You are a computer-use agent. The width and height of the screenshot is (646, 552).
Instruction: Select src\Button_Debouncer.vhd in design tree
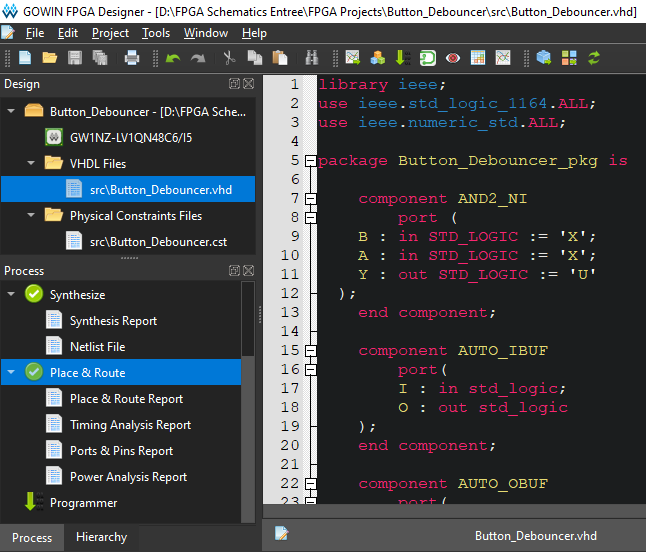tap(128, 189)
